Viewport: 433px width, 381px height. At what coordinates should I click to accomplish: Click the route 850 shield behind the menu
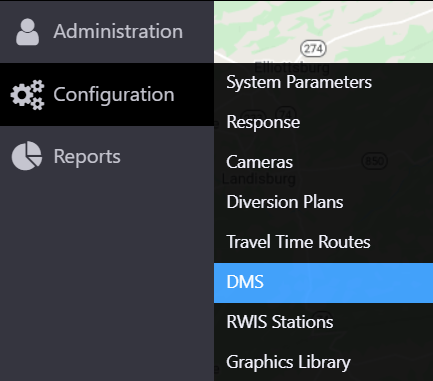(x=374, y=161)
